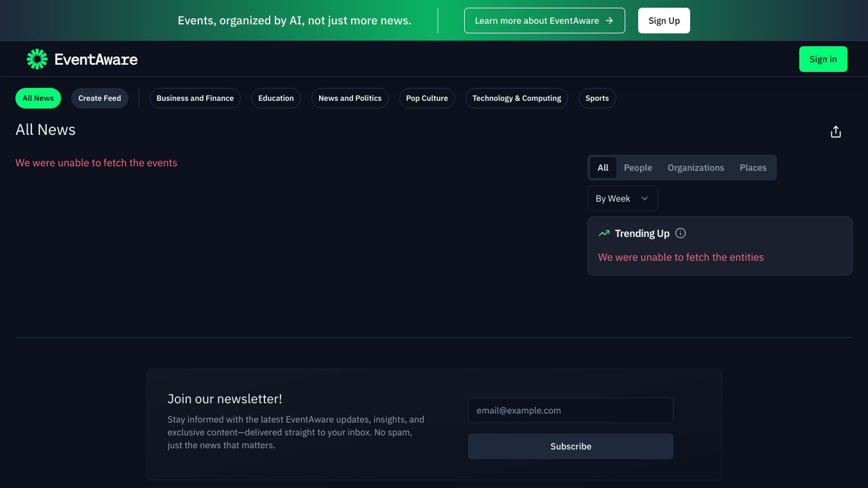Click the chevron on the By Week selector
Viewport: 868px width, 488px height.
coord(645,198)
